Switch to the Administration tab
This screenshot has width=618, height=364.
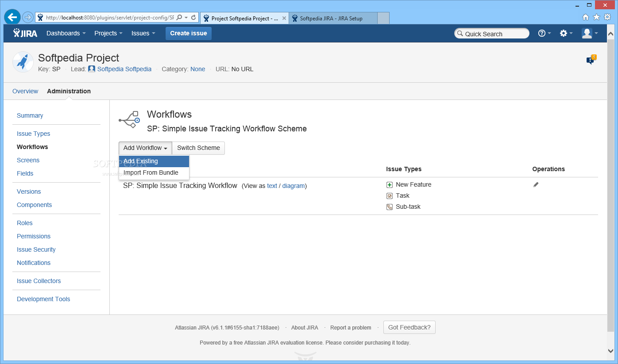69,91
